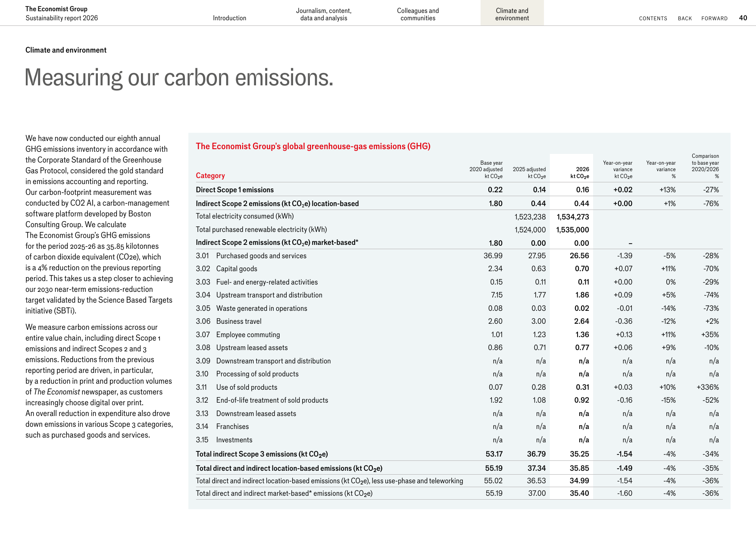Click '3.01 Purchased goods and services' row
The width and height of the screenshot is (756, 535).
459,256
